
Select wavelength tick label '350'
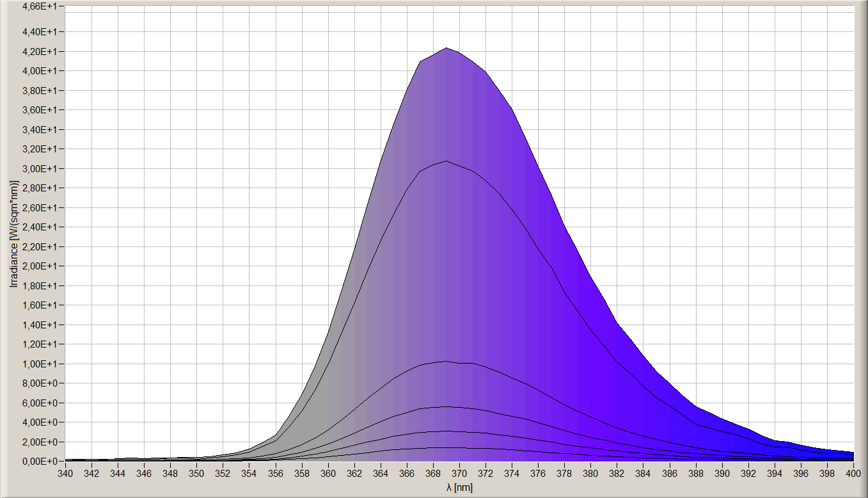click(196, 474)
